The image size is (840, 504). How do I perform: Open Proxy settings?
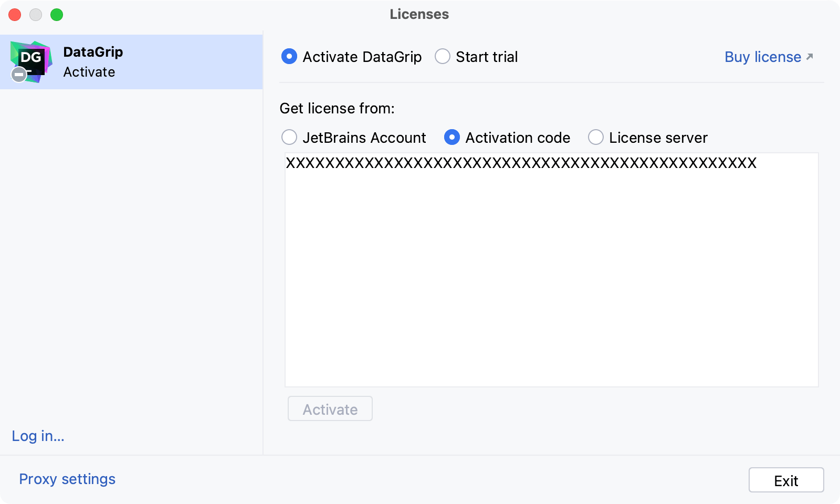tap(67, 479)
